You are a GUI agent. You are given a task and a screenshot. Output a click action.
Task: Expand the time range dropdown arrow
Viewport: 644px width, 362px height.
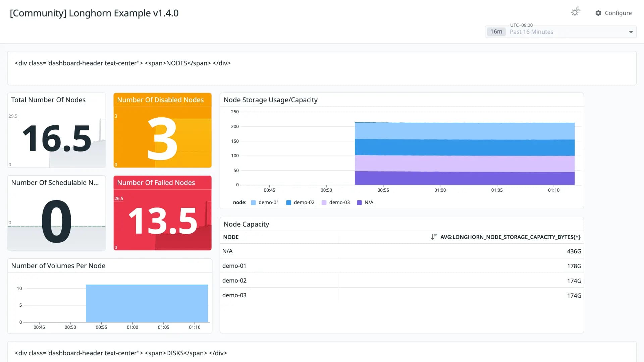[x=631, y=32]
